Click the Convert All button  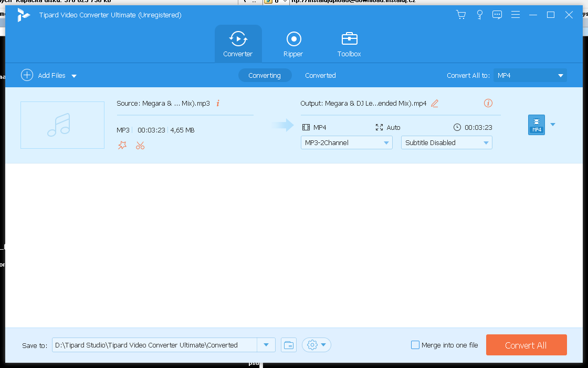[x=526, y=345]
